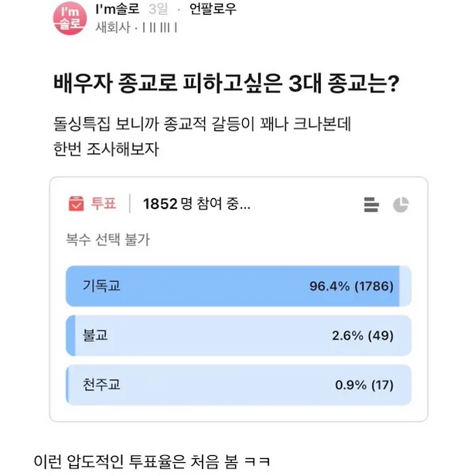Switch poll results to bar chart view
Image resolution: width=471 pixels, height=476 pixels.
(x=371, y=204)
